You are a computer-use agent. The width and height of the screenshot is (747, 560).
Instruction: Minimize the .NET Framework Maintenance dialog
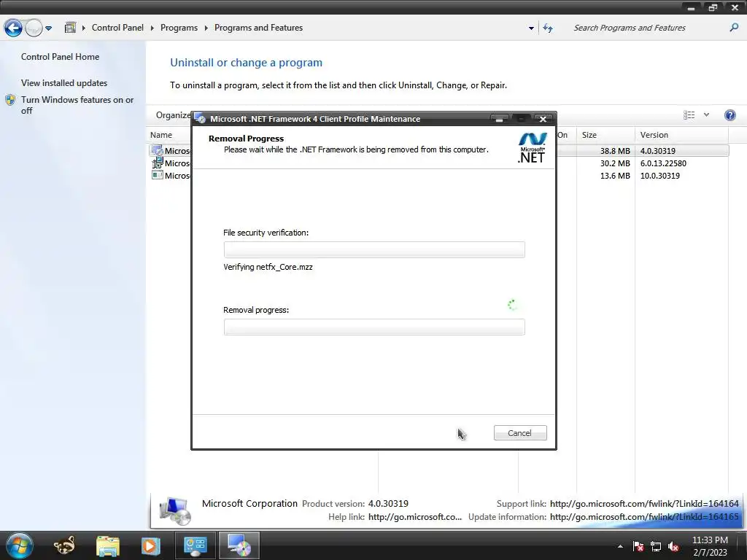point(499,119)
